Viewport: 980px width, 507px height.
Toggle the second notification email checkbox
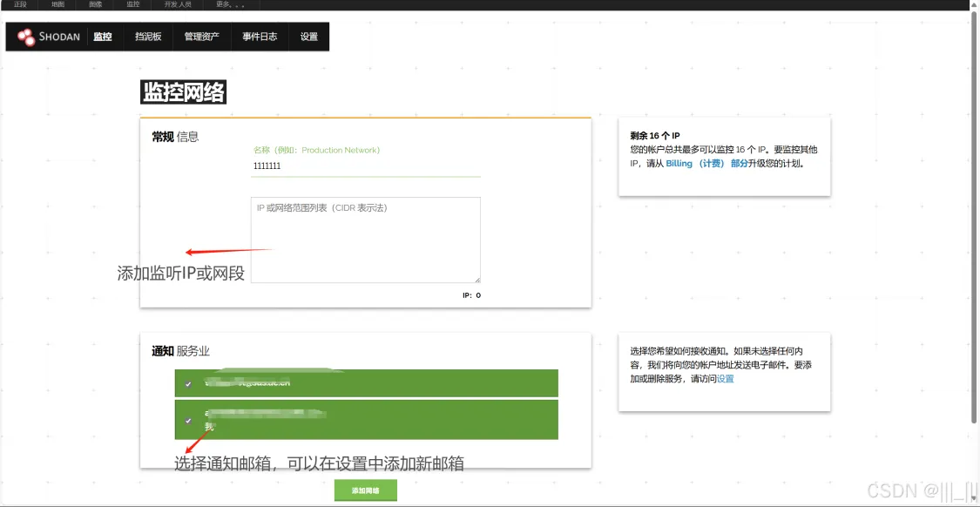click(x=188, y=420)
